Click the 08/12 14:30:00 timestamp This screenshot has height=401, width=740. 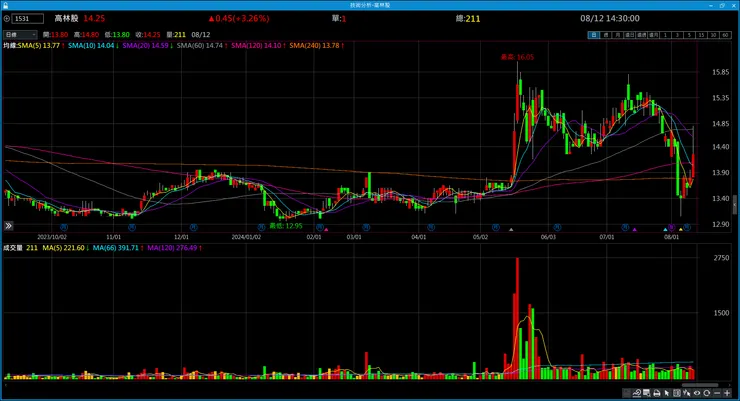tap(610, 19)
